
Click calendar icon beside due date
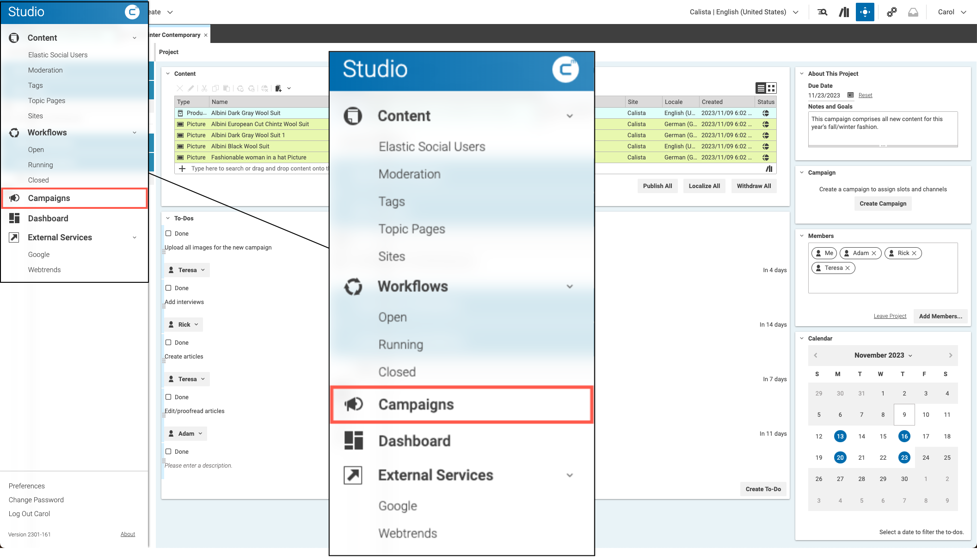tap(850, 95)
